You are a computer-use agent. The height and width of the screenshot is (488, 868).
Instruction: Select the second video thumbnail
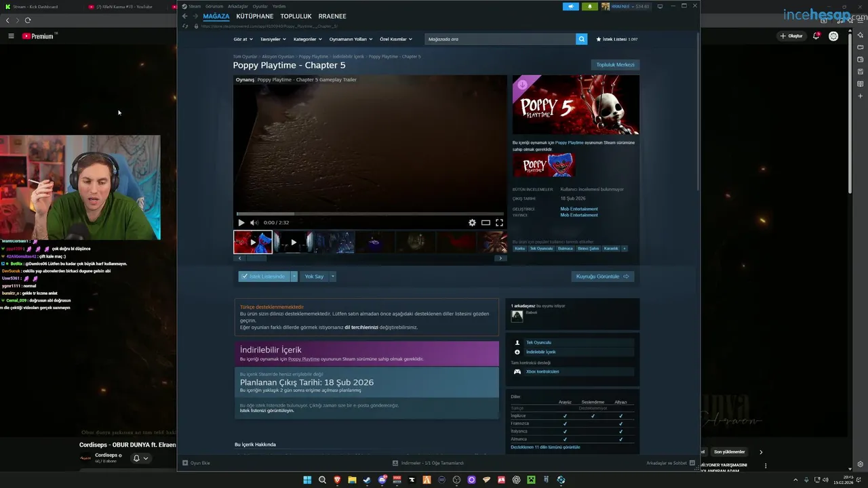(293, 242)
